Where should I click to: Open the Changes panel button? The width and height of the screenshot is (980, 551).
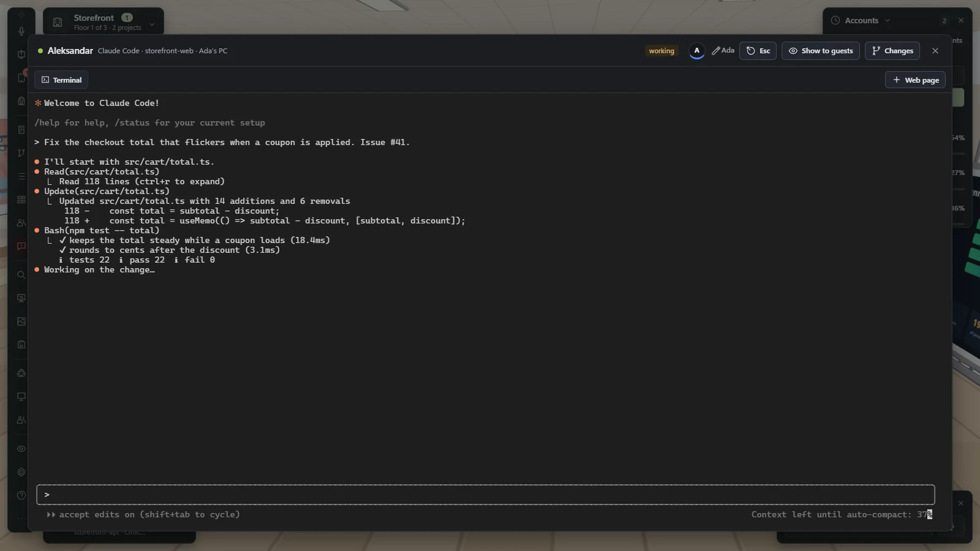pos(892,51)
